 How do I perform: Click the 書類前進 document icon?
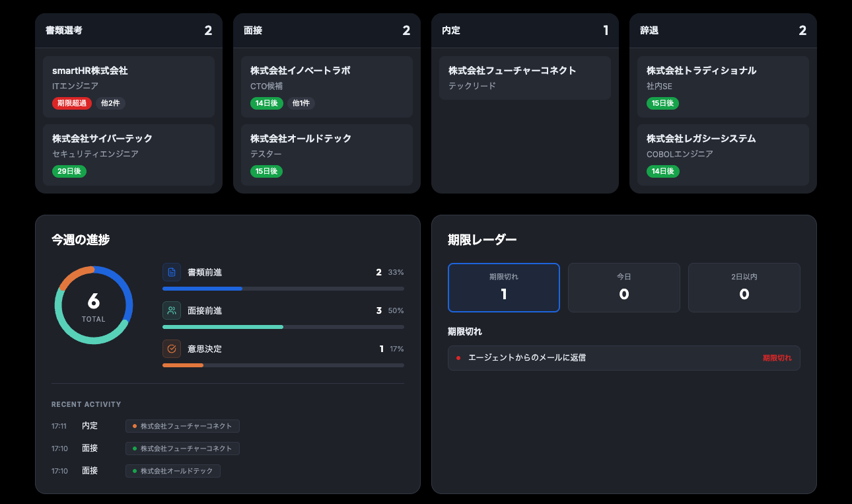(x=172, y=272)
